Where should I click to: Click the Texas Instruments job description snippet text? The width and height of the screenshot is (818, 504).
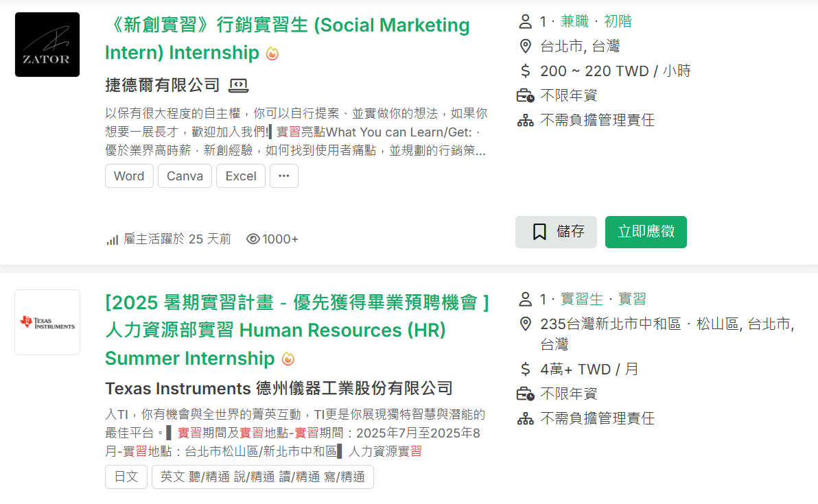(295, 433)
